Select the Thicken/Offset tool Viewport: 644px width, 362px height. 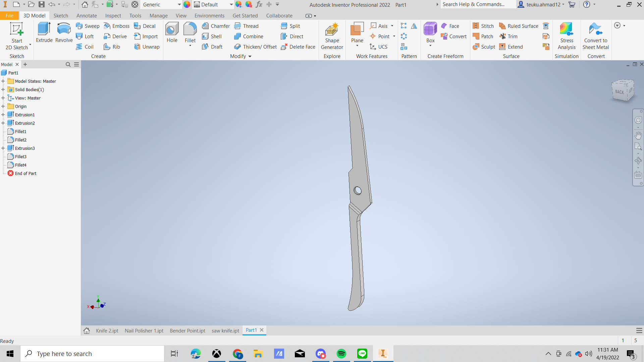(x=256, y=47)
